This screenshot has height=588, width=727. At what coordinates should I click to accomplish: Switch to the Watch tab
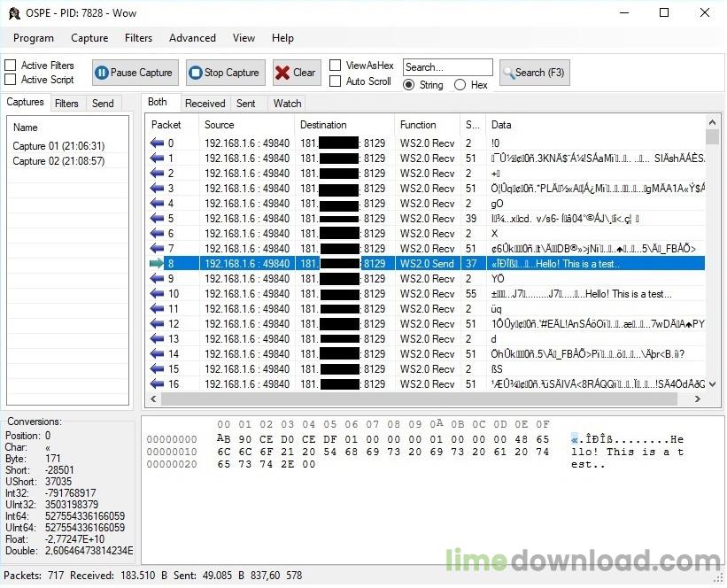pyautogui.click(x=288, y=104)
